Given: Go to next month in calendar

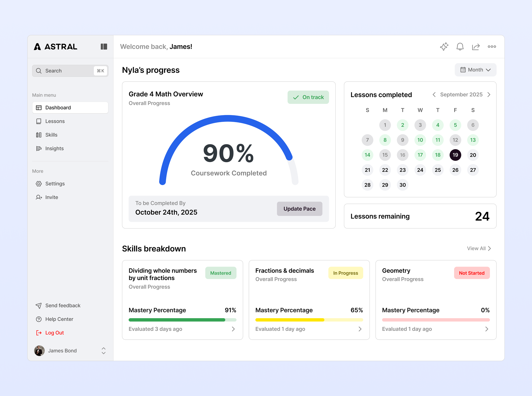Looking at the screenshot, I should coord(489,94).
